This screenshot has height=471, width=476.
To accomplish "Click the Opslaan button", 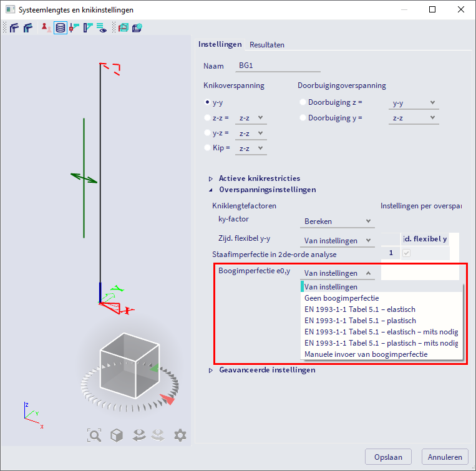I will point(388,457).
